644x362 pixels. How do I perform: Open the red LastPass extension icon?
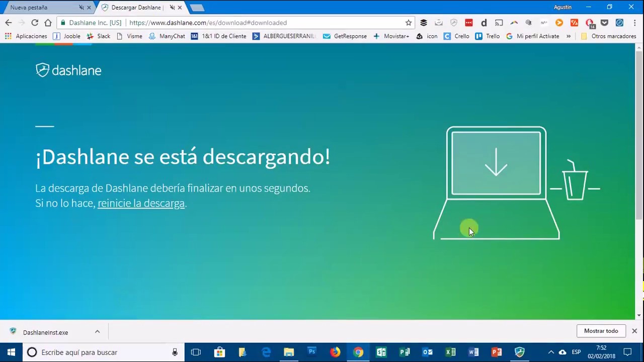click(x=469, y=23)
